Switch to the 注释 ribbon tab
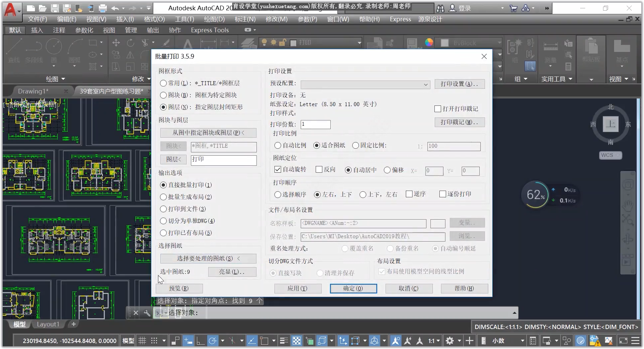Screen dimensions: 644x349 (59, 30)
